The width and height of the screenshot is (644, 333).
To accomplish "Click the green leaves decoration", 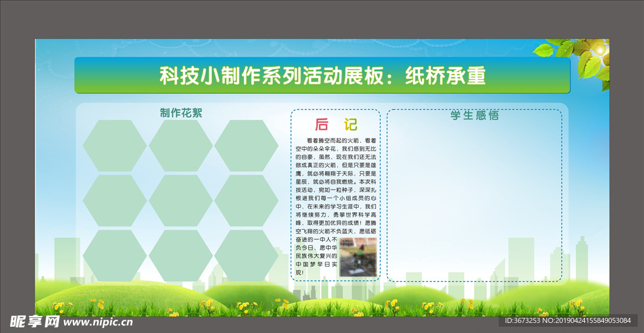I will tap(582, 60).
